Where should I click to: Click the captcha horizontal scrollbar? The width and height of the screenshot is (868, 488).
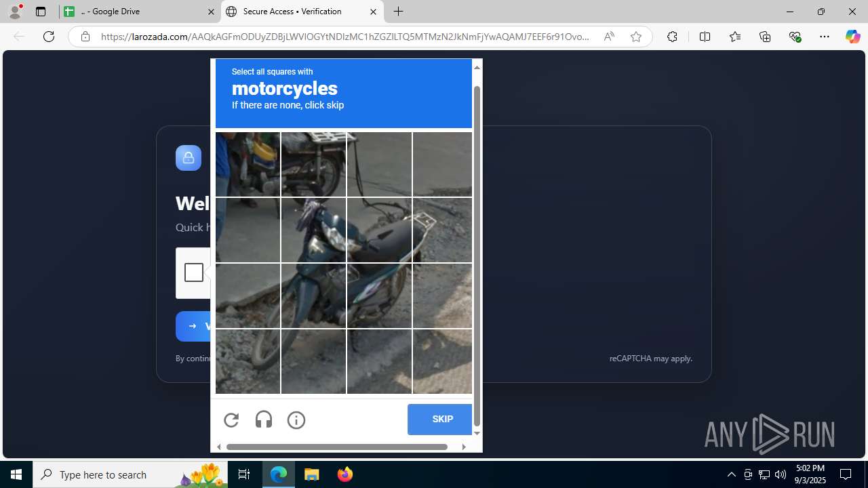coord(337,447)
